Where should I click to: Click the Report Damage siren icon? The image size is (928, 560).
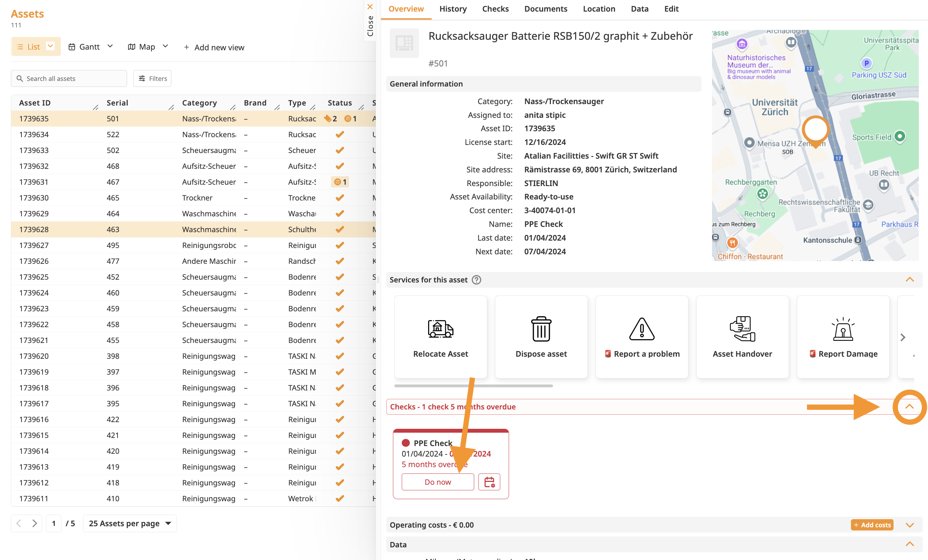click(x=843, y=329)
